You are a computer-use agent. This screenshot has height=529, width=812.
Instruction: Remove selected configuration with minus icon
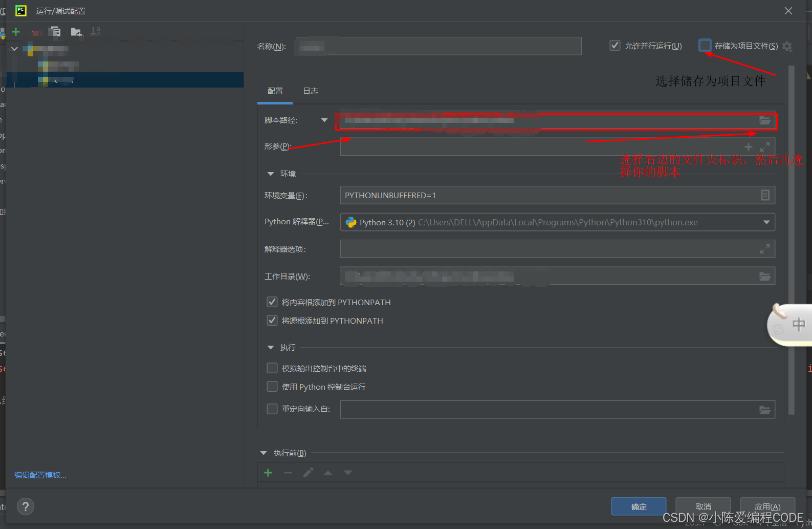35,32
